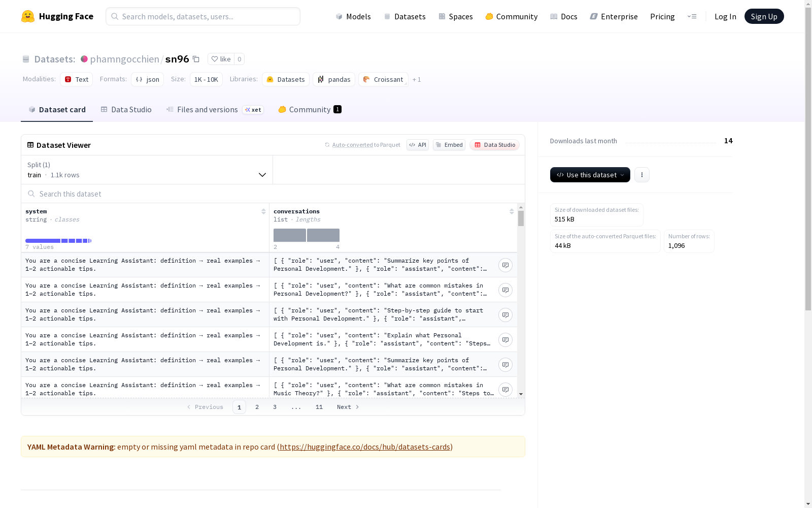Image resolution: width=812 pixels, height=508 pixels.
Task: Go to page 11 of the viewer
Action: [x=319, y=407]
